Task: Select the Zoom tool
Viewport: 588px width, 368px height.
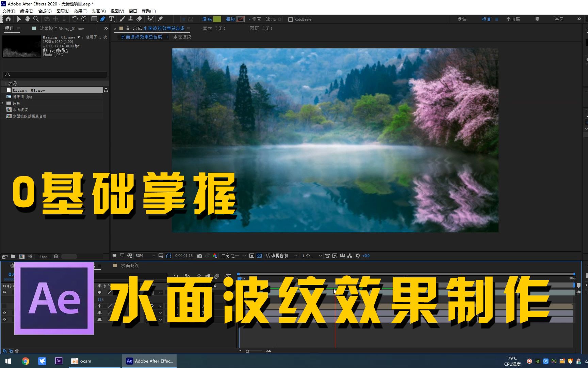Action: [36, 19]
